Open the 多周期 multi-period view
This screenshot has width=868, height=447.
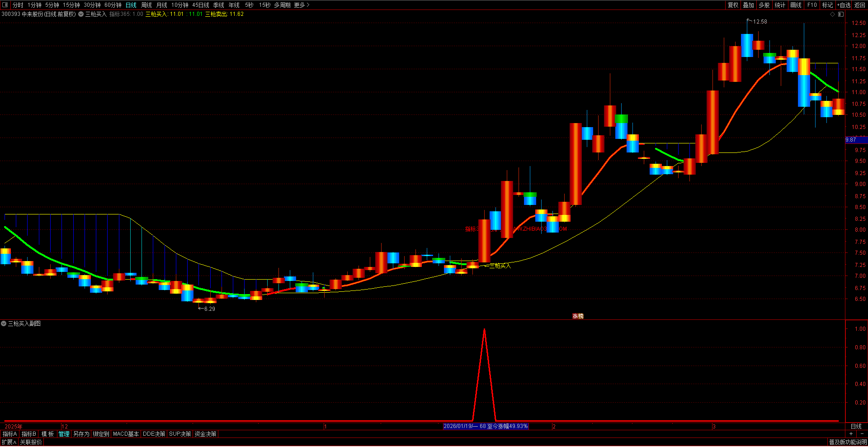point(282,5)
